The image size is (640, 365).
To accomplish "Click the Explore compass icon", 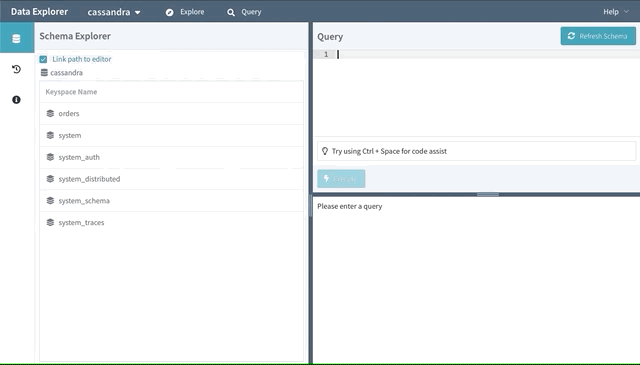I will pyautogui.click(x=169, y=13).
